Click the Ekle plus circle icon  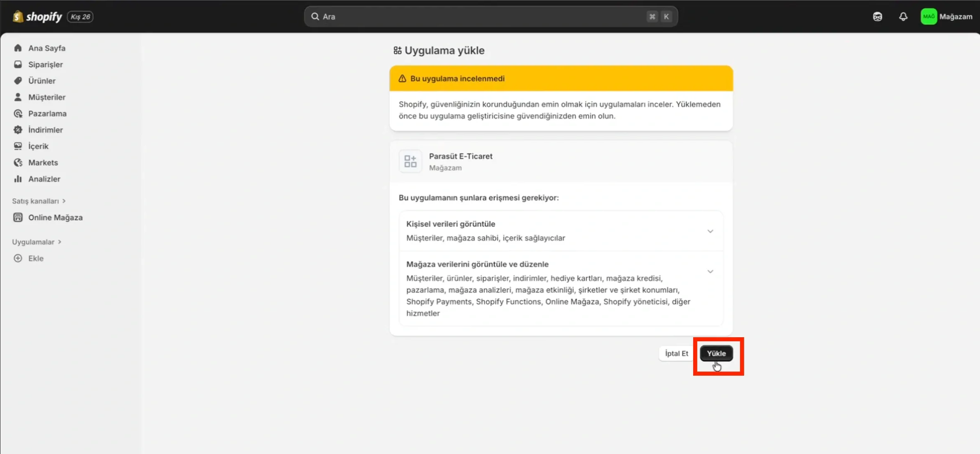18,258
